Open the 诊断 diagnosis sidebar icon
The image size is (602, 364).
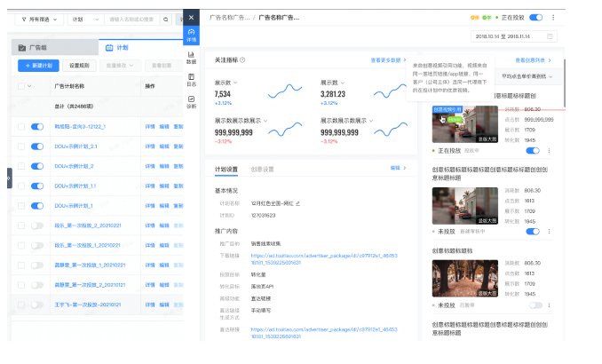point(191,102)
